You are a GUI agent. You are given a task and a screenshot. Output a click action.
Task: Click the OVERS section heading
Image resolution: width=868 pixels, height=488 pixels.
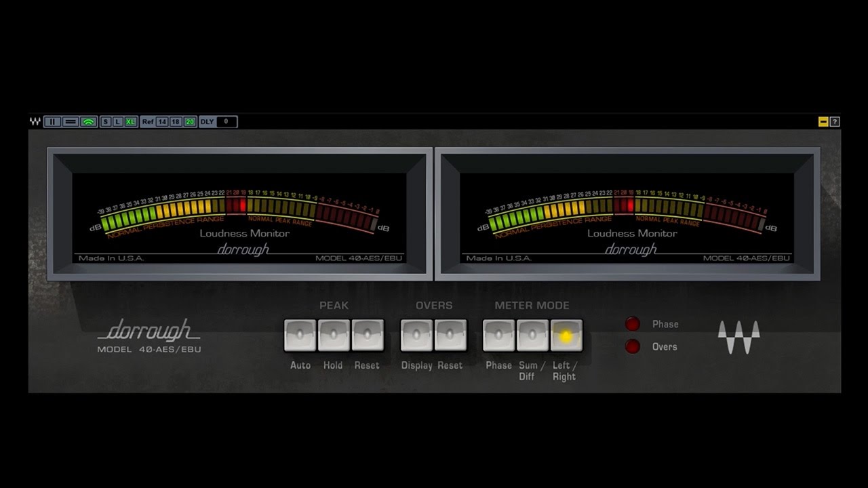click(434, 306)
